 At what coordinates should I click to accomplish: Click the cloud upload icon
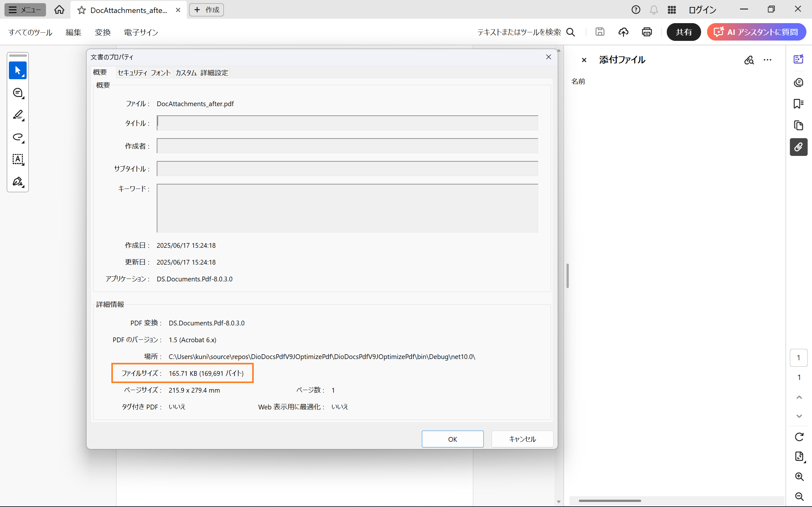(623, 32)
